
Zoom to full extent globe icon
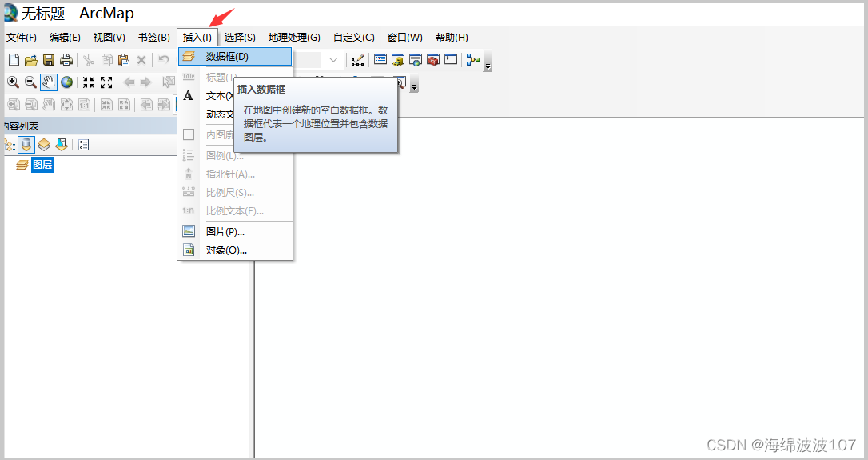tap(67, 82)
